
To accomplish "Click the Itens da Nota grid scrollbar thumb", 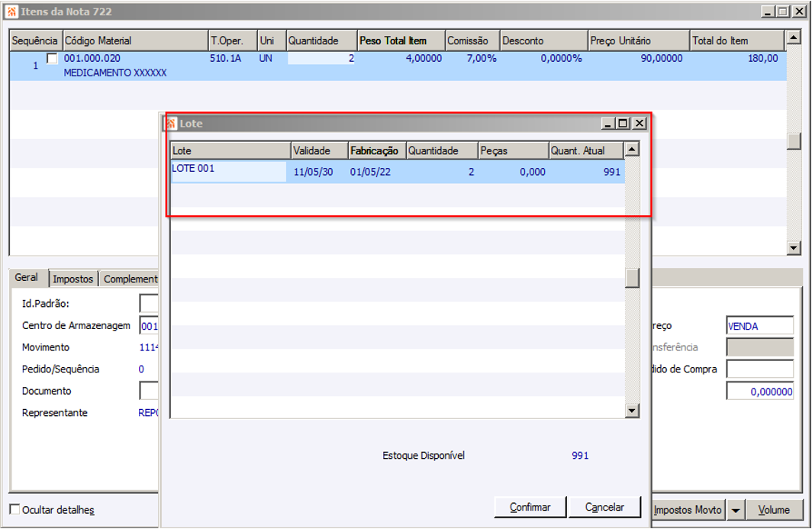I will tap(794, 141).
